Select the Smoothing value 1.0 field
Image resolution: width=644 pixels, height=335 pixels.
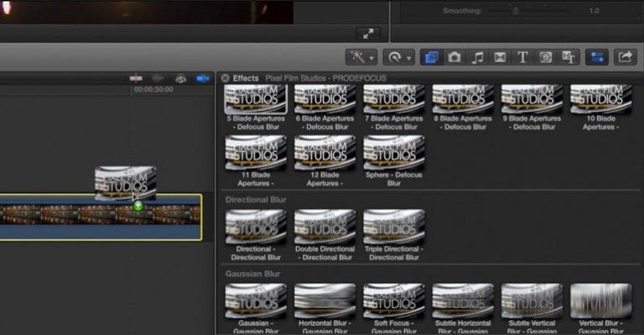click(594, 11)
